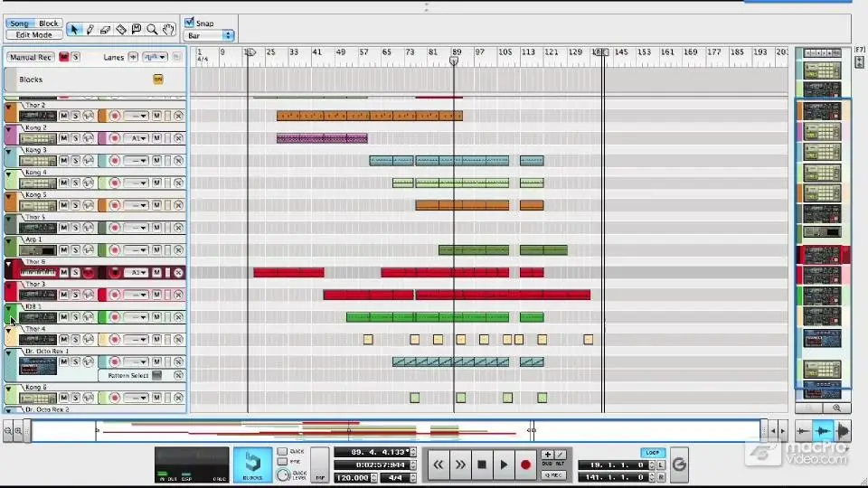Click the Blocks button in transport panel
Screen dimensions: 868x488
click(252, 465)
